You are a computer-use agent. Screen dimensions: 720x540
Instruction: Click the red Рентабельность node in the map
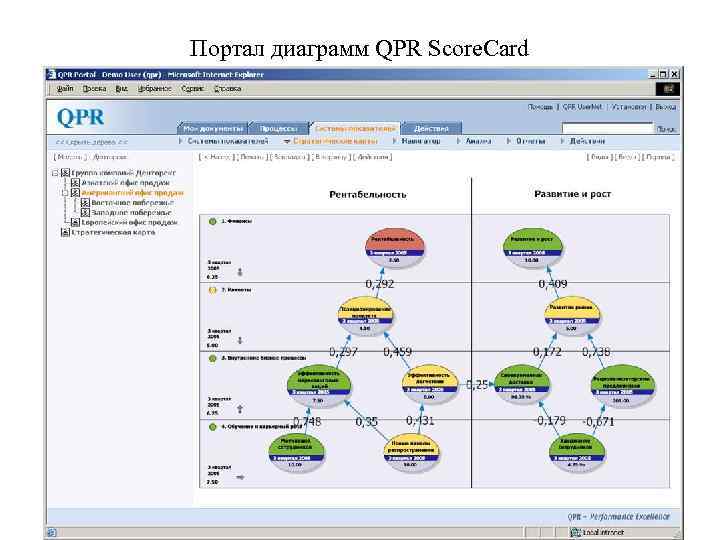click(x=394, y=248)
